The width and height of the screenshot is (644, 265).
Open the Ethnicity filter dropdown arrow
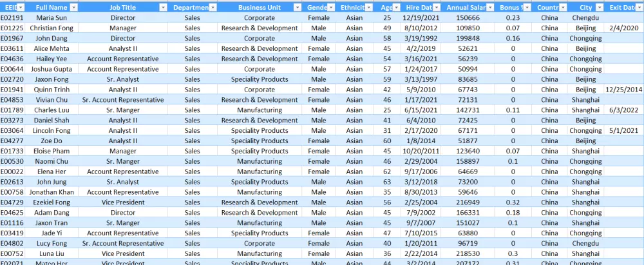369,8
